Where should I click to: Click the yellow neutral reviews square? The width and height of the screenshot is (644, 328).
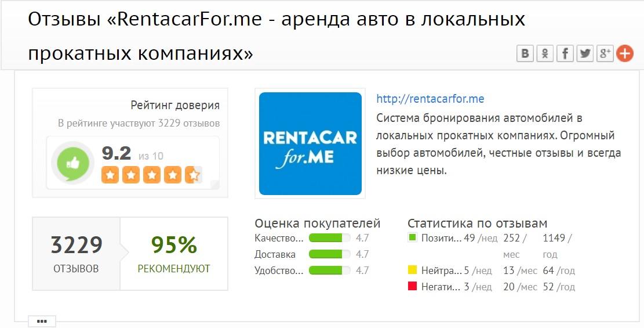(x=412, y=270)
